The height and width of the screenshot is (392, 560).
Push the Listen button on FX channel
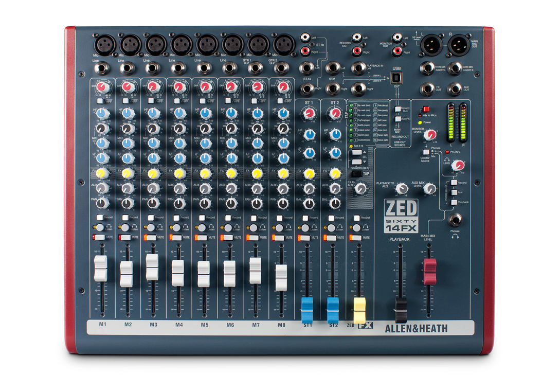pos(356,227)
